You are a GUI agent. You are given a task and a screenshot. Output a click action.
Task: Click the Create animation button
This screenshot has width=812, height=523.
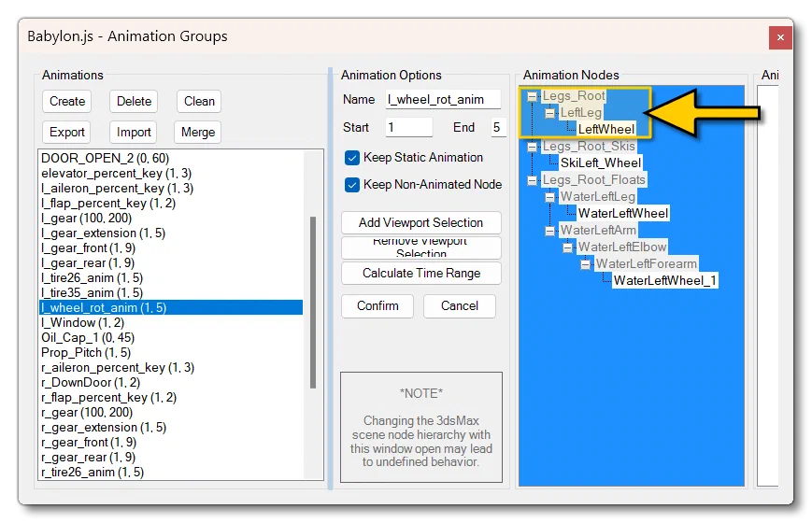click(66, 101)
